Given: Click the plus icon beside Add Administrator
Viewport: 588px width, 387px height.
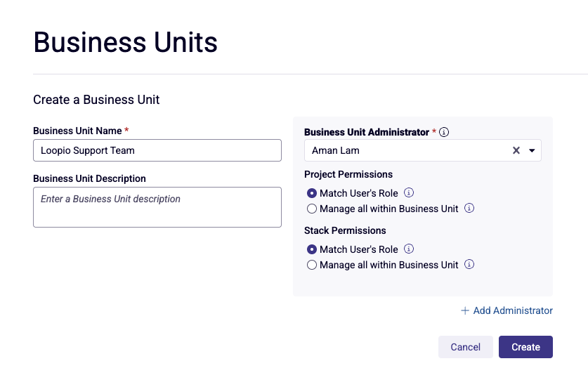Looking at the screenshot, I should pos(465,310).
